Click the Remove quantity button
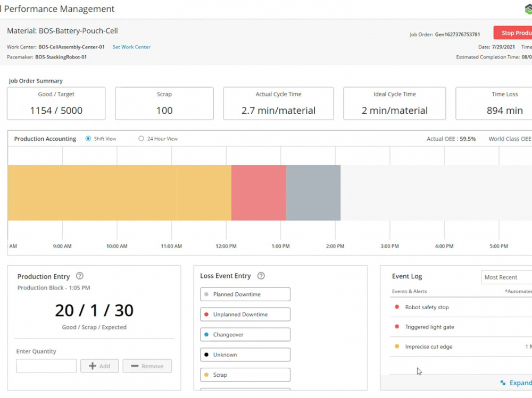This screenshot has width=532, height=398. pos(147,366)
